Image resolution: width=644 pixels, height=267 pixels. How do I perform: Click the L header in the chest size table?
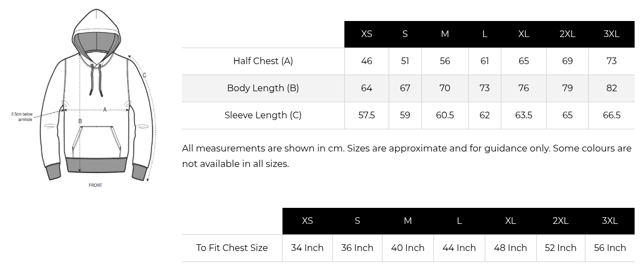[459, 221]
